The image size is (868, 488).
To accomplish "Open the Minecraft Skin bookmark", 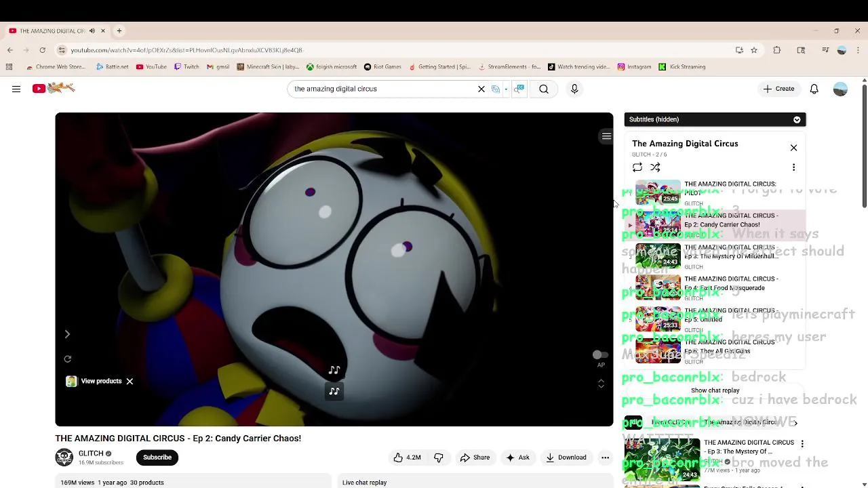I will click(268, 66).
